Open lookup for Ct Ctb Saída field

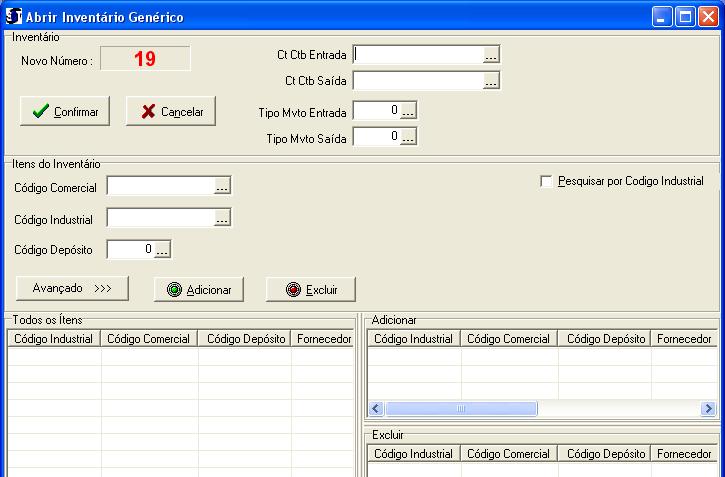click(x=491, y=82)
